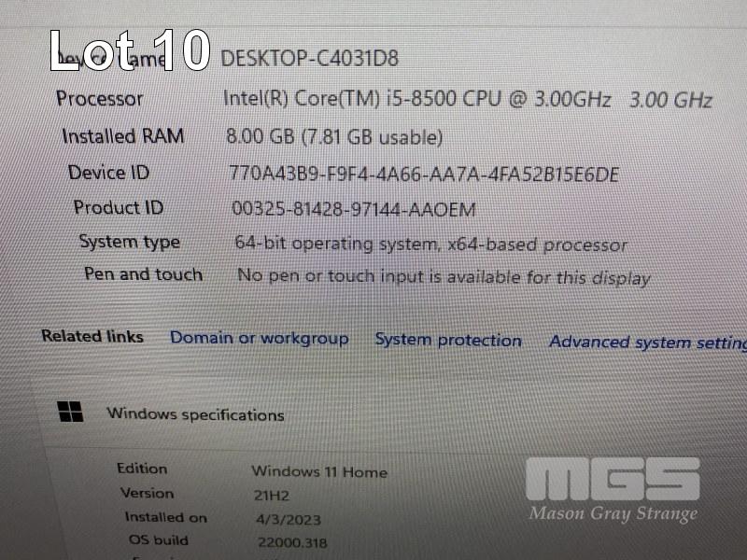Click the Processor label
747x560 pixels.
[100, 99]
